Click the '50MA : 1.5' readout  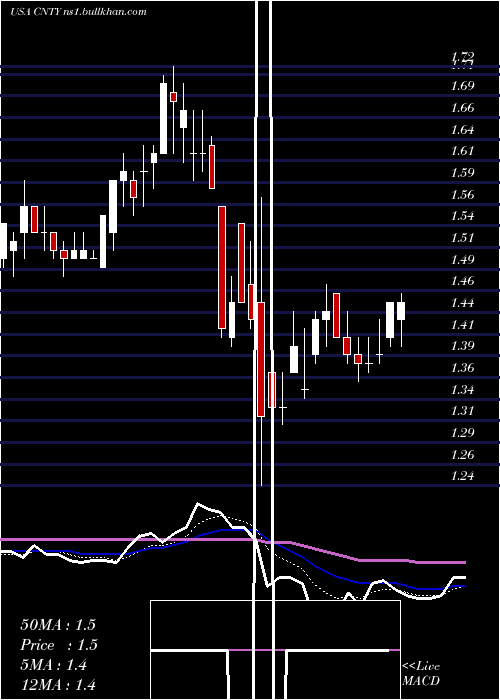point(58,625)
